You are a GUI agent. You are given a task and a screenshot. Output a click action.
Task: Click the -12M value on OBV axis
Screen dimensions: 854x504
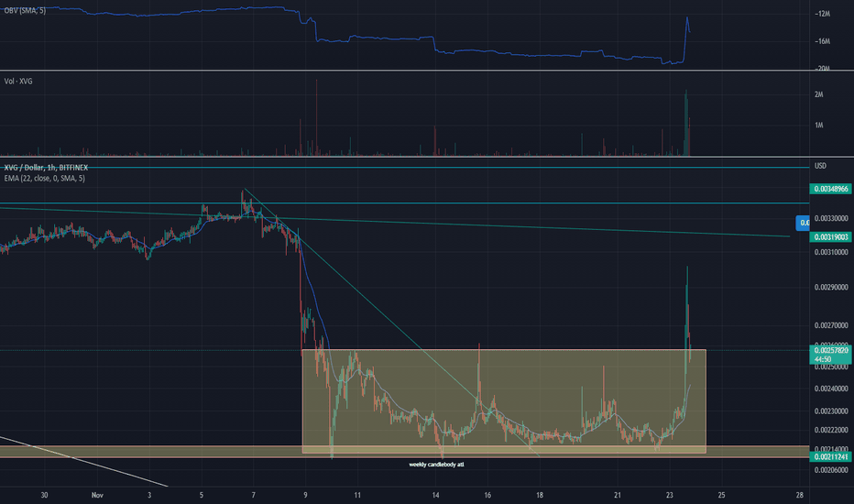pyautogui.click(x=823, y=14)
